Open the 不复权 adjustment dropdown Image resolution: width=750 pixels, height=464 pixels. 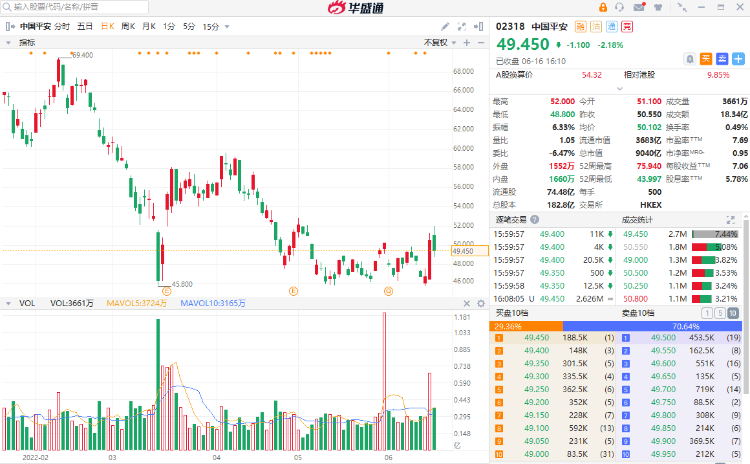point(440,43)
